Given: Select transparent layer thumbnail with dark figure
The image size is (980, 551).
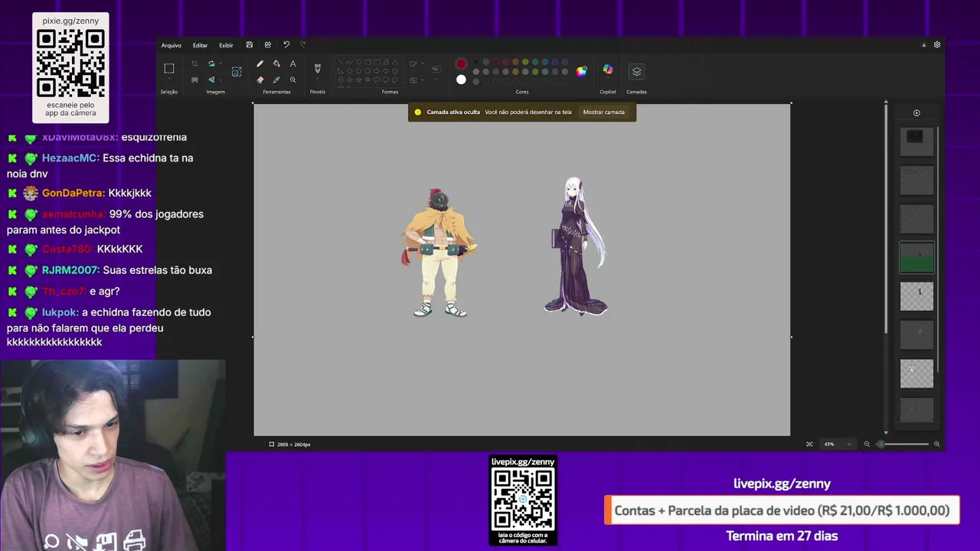Looking at the screenshot, I should (x=916, y=296).
